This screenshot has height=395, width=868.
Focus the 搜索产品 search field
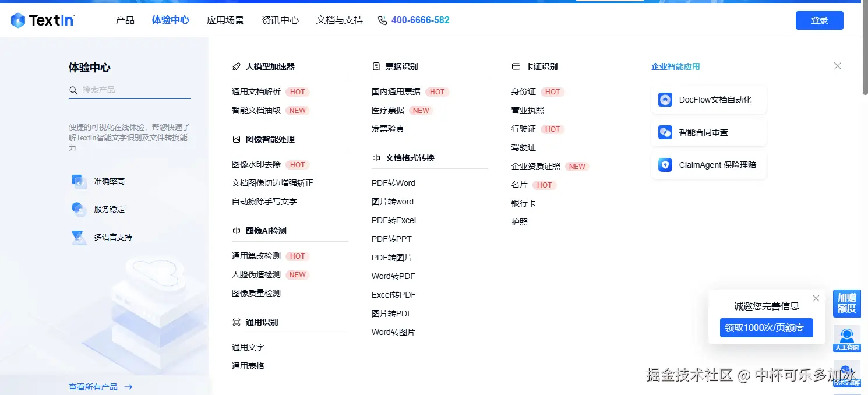pyautogui.click(x=130, y=90)
